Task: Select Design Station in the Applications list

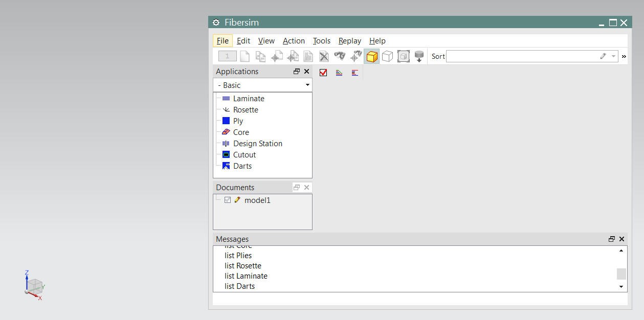Action: pyautogui.click(x=257, y=144)
